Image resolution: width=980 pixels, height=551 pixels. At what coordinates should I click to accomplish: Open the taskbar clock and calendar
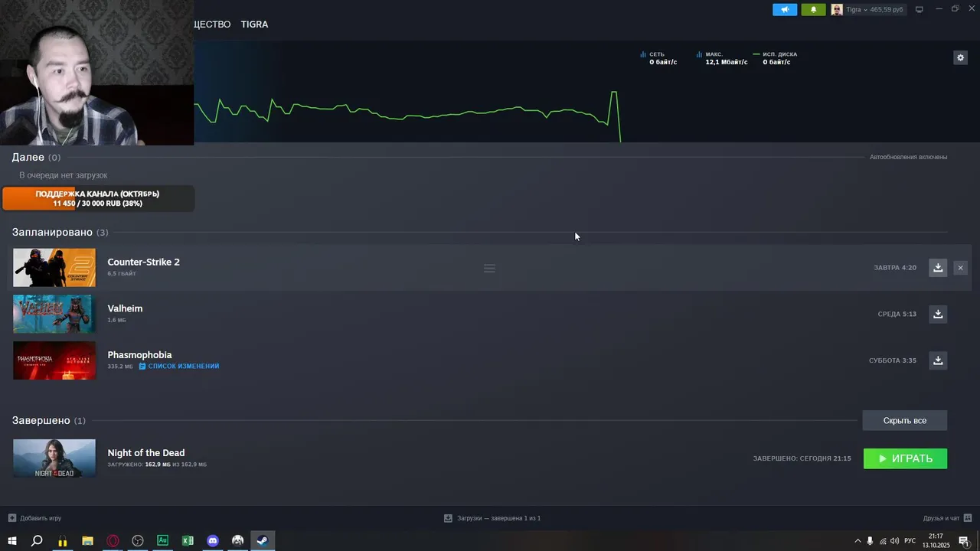point(936,541)
